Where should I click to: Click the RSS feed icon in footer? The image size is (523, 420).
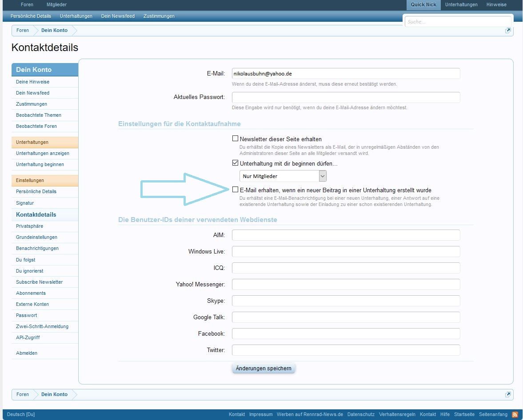[x=515, y=414]
